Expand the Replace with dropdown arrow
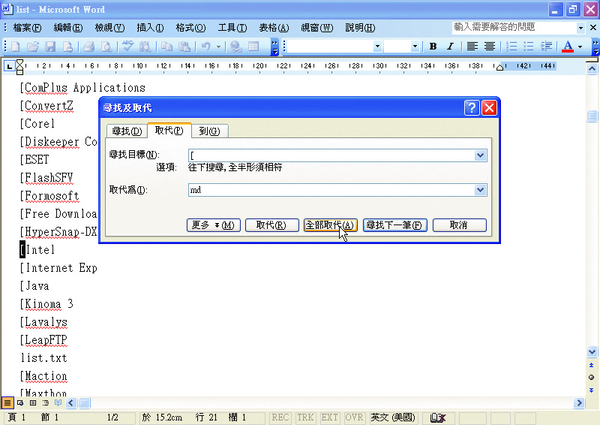The width and height of the screenshot is (600, 425). pyautogui.click(x=480, y=190)
